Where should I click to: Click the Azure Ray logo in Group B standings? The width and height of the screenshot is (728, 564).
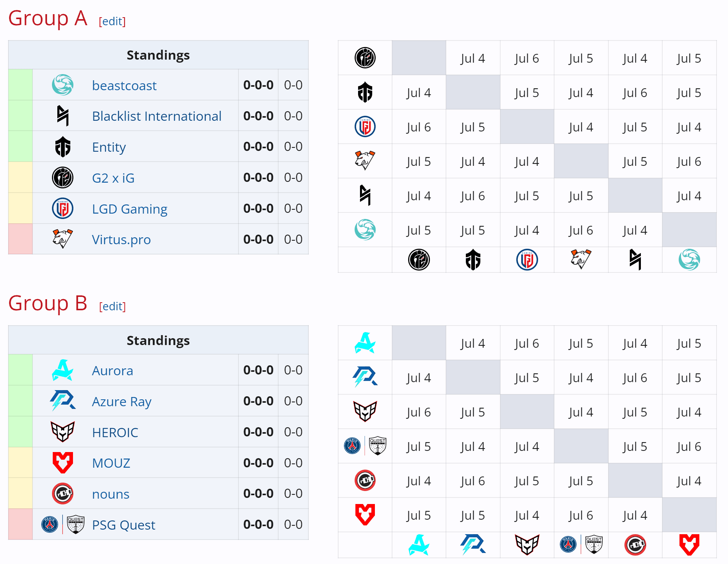pos(63,401)
